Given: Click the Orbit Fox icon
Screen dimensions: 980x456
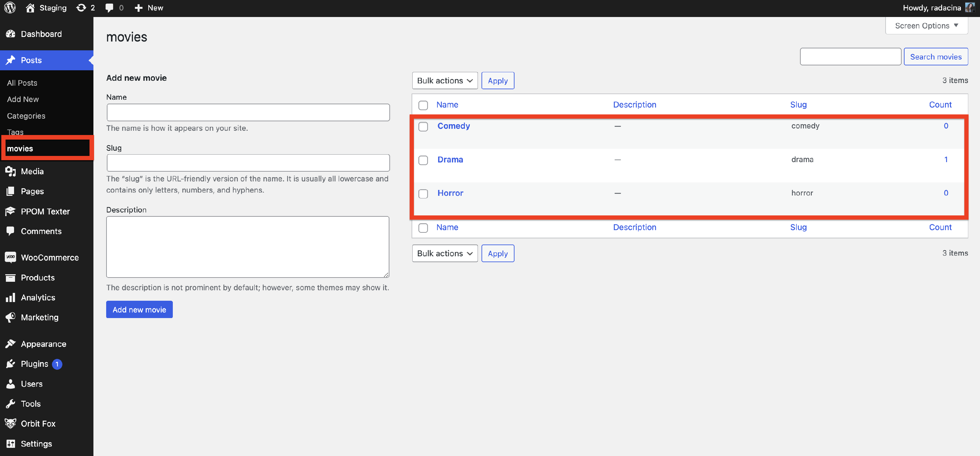Looking at the screenshot, I should point(11,423).
